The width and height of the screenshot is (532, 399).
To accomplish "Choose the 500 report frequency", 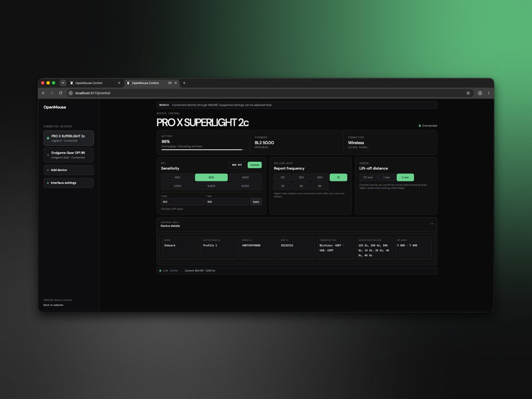I will tap(320, 177).
